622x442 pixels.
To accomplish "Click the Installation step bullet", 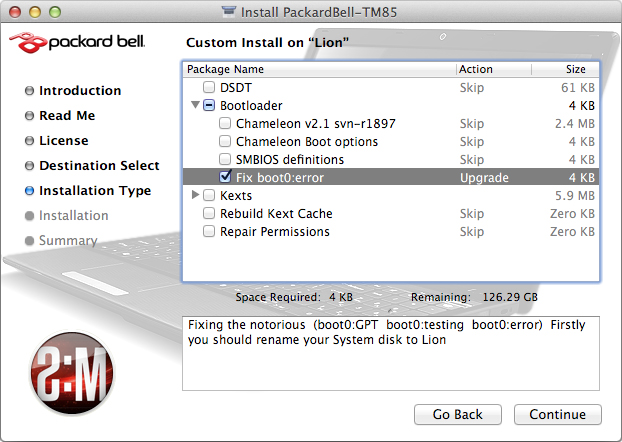I will point(29,215).
